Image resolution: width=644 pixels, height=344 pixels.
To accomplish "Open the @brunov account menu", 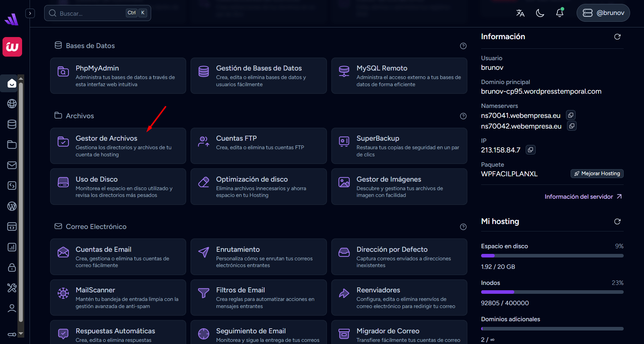I will pos(603,13).
